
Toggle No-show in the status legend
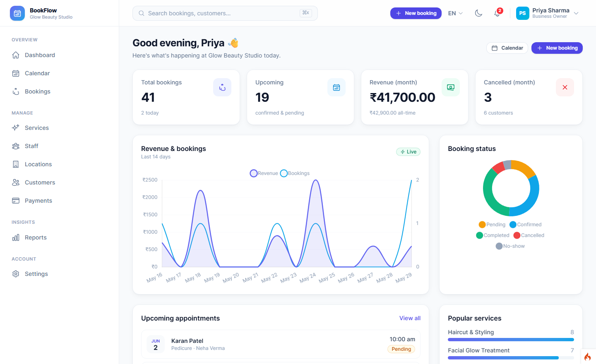point(510,246)
